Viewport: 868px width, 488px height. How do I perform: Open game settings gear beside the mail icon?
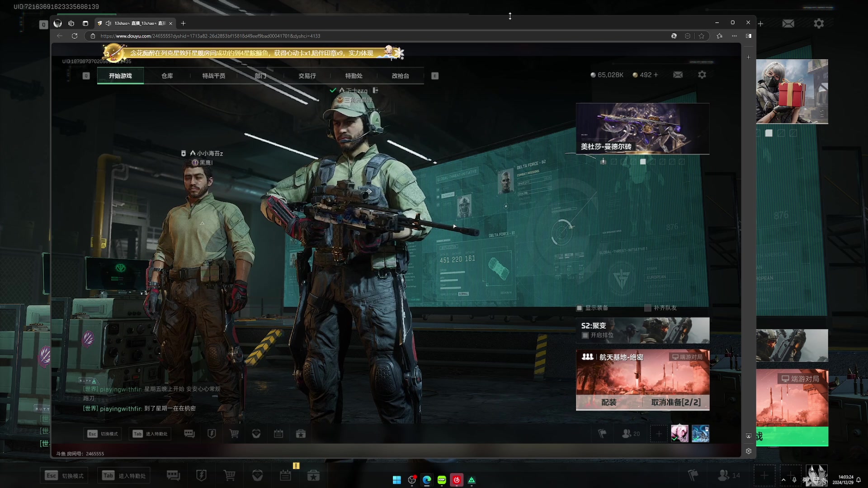click(702, 75)
